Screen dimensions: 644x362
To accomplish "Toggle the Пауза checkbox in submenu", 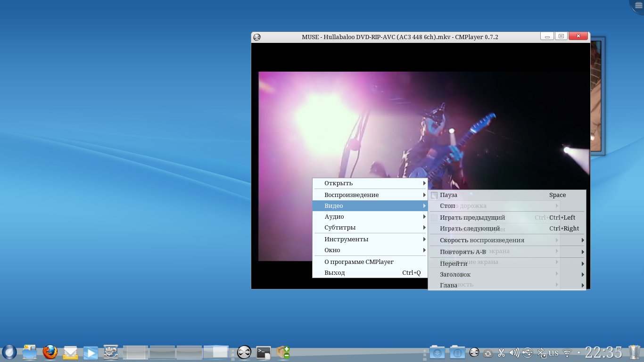I will coord(434,195).
